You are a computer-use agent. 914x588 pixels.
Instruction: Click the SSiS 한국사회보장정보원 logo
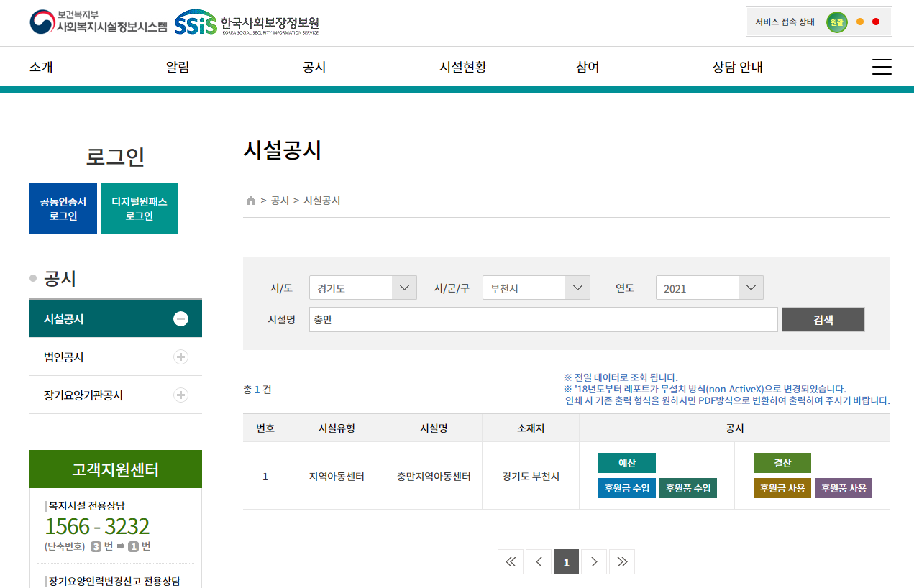(x=247, y=23)
